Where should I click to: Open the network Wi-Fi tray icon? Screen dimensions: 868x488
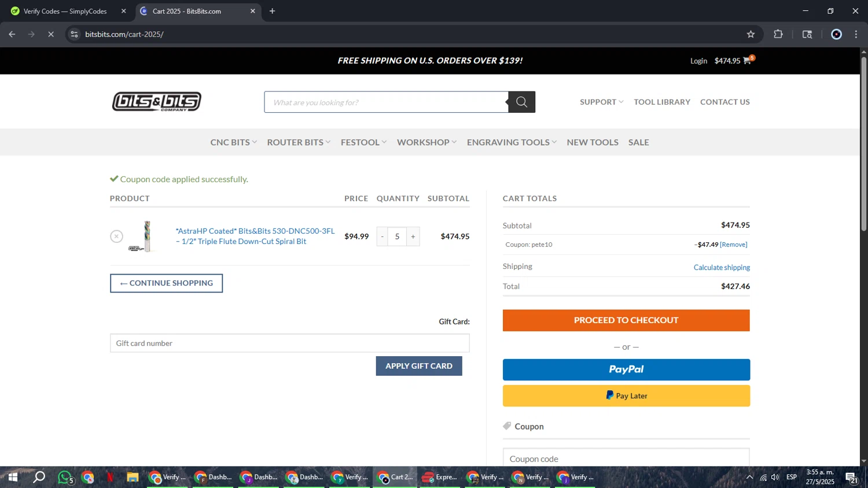pyautogui.click(x=763, y=477)
